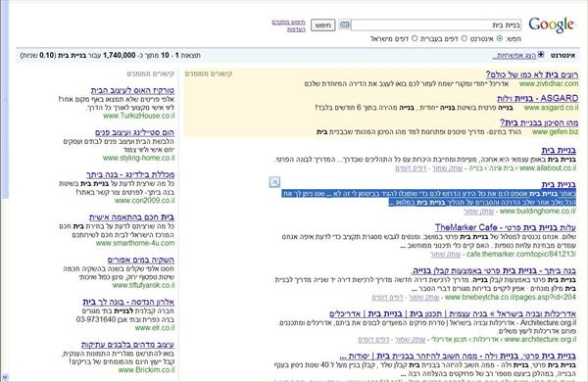The height and width of the screenshot is (382, 588).
Task: Click the plus icon beside הצג אפשרויות
Action: click(x=541, y=55)
